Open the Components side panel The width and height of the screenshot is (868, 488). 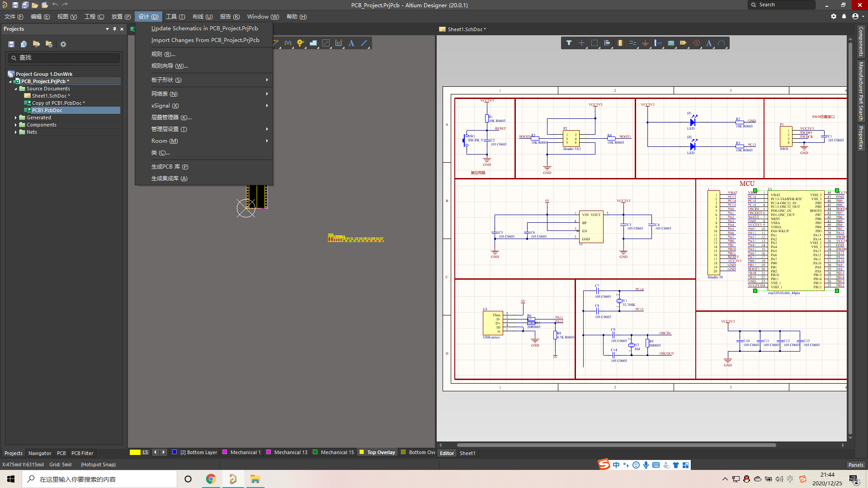[x=861, y=42]
